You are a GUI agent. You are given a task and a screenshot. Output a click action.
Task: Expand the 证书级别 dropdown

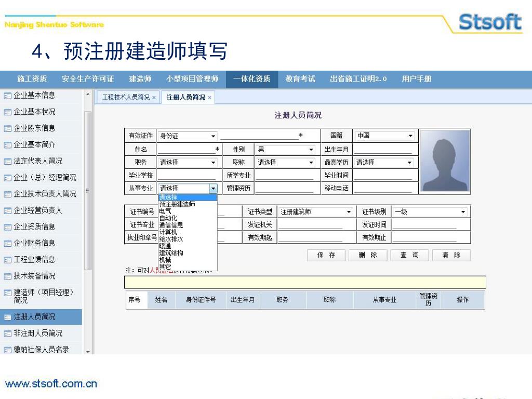pyautogui.click(x=463, y=212)
